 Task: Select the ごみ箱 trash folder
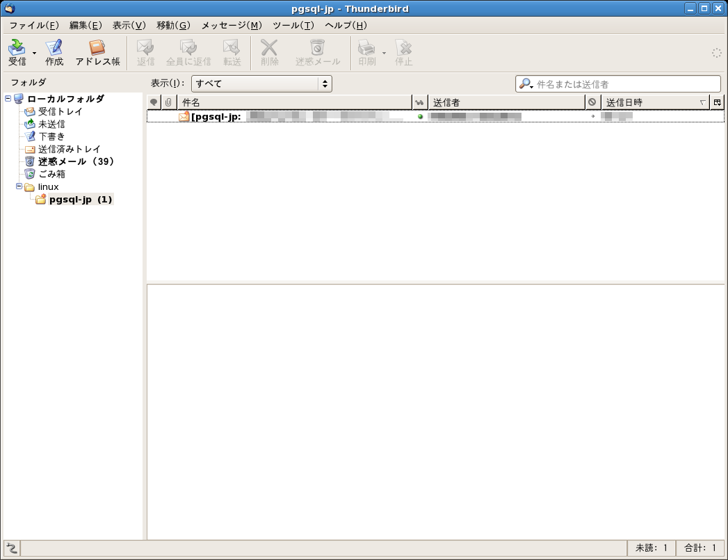[x=51, y=174]
